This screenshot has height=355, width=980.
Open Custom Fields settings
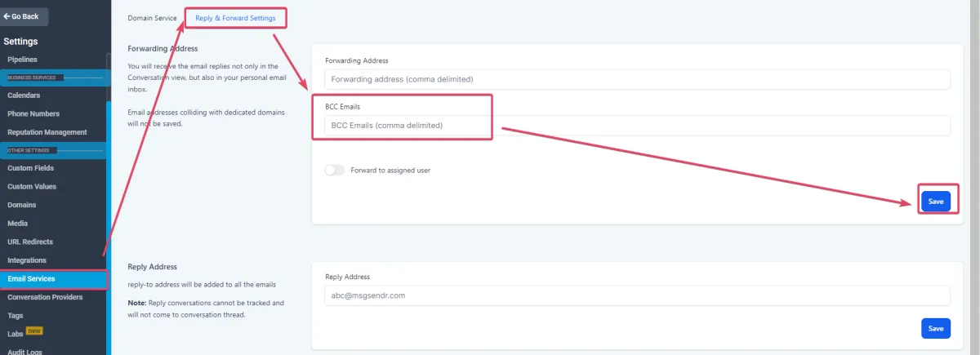(x=31, y=168)
